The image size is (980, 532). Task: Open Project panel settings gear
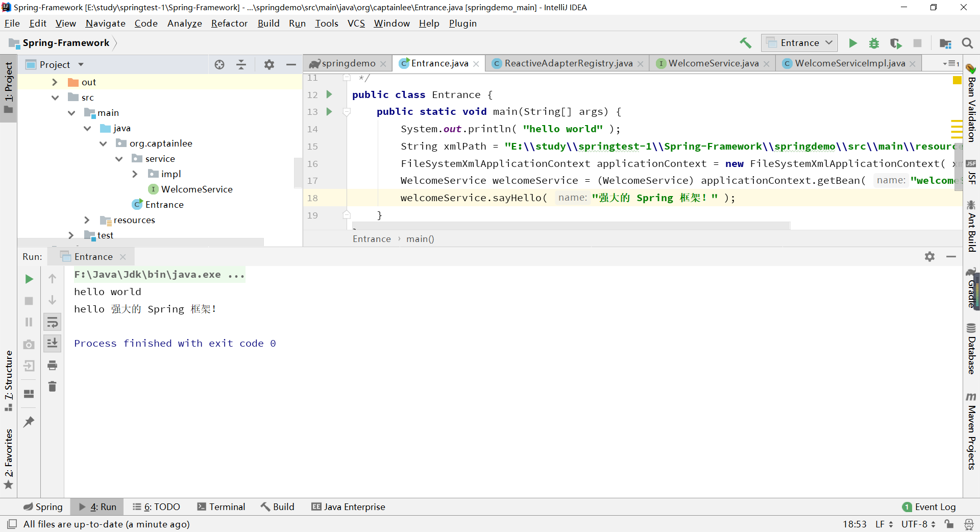269,64
